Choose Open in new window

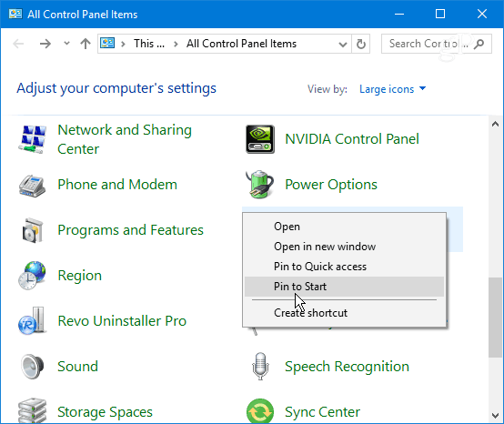click(x=344, y=247)
